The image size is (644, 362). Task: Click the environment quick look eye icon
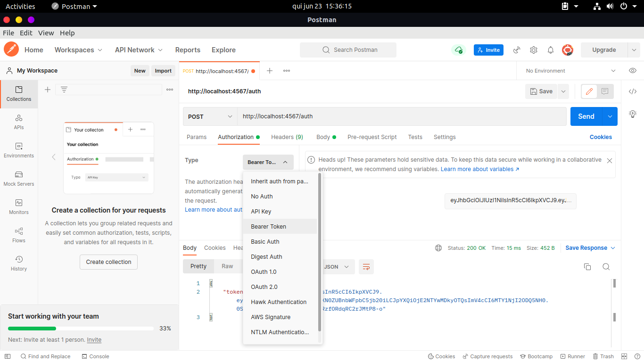[633, 71]
